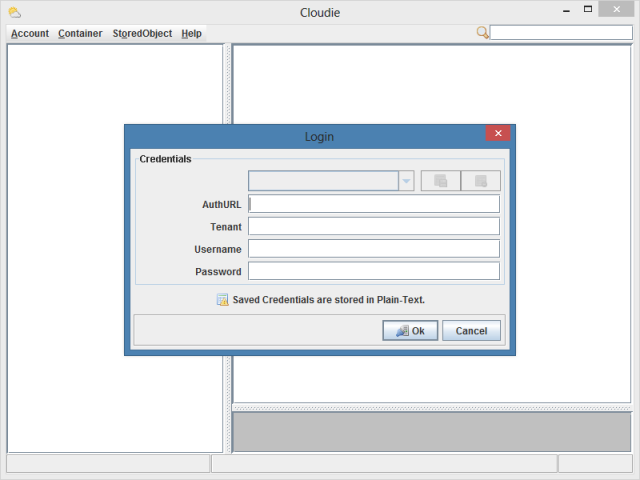640x480 pixels.
Task: Open the Account menu
Action: (x=30, y=33)
